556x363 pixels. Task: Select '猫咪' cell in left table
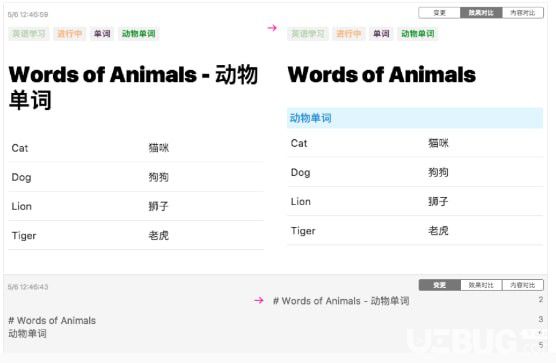point(159,148)
